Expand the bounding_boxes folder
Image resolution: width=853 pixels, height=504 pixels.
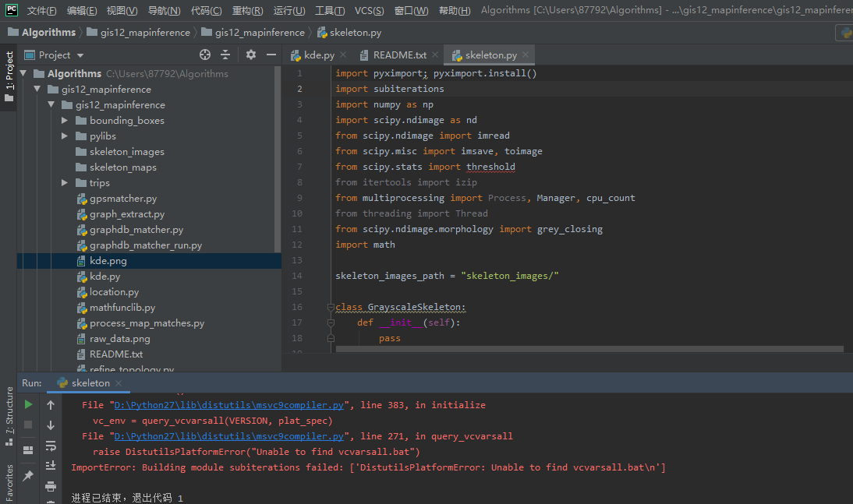coord(64,120)
